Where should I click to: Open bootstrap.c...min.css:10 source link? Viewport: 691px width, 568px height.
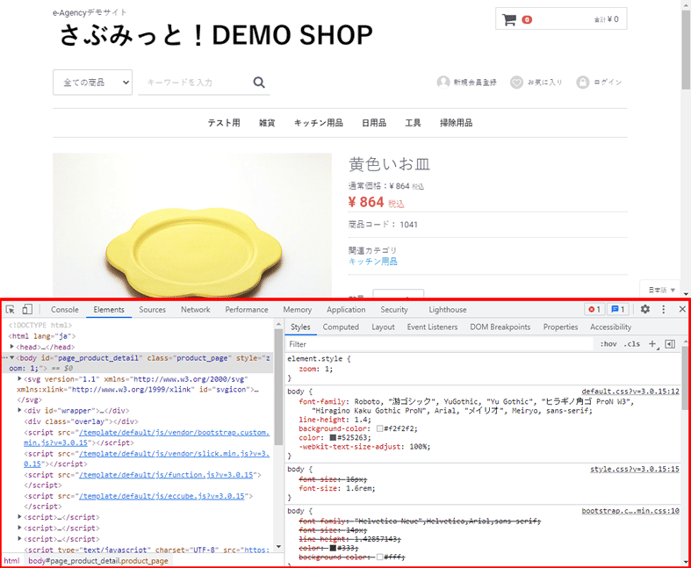click(630, 511)
